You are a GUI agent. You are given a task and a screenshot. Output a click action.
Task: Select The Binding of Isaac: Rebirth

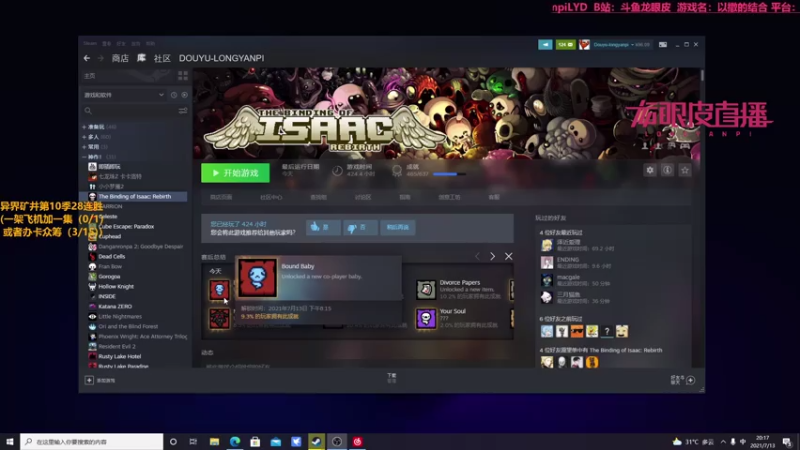pyautogui.click(x=134, y=196)
